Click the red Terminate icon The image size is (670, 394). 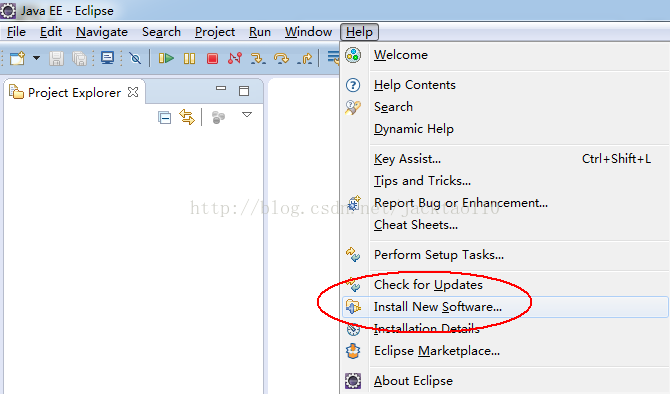click(x=212, y=58)
